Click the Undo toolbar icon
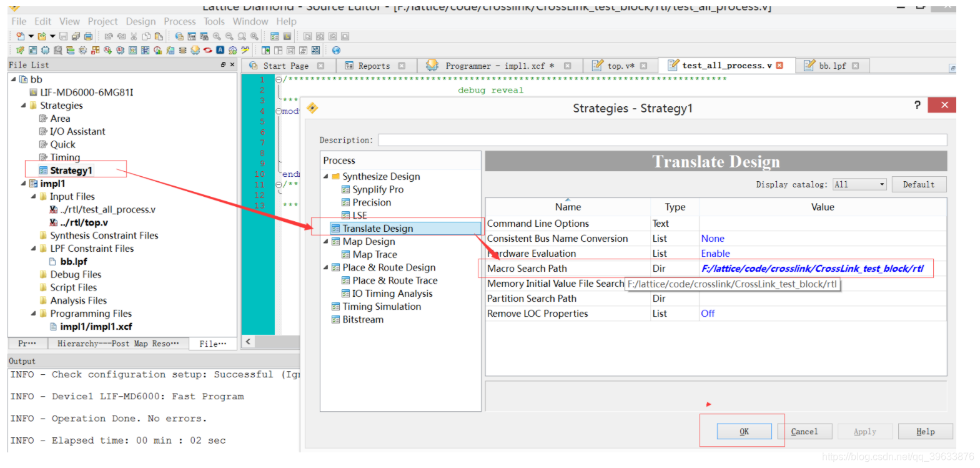Screen dimensions: 980x468 [x=109, y=36]
